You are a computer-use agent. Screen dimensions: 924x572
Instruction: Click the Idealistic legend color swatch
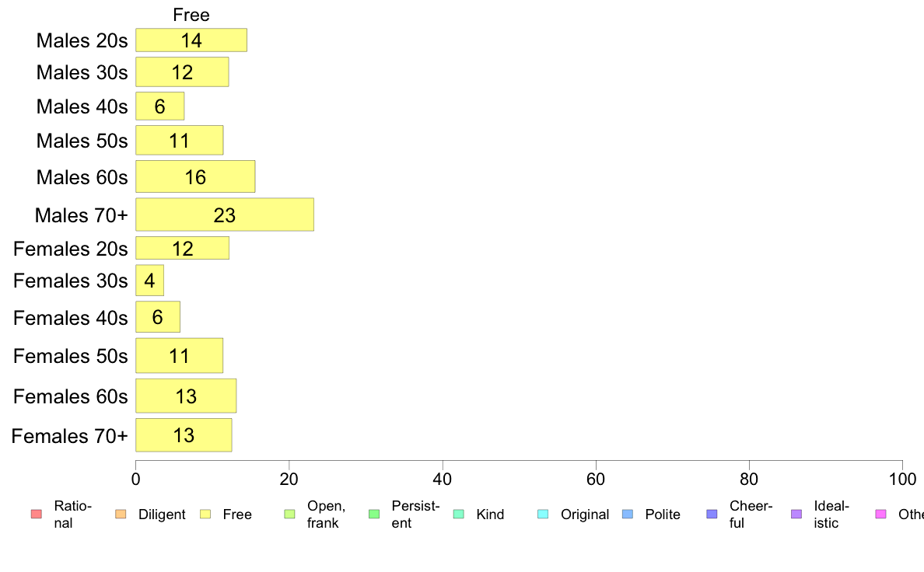coord(796,514)
